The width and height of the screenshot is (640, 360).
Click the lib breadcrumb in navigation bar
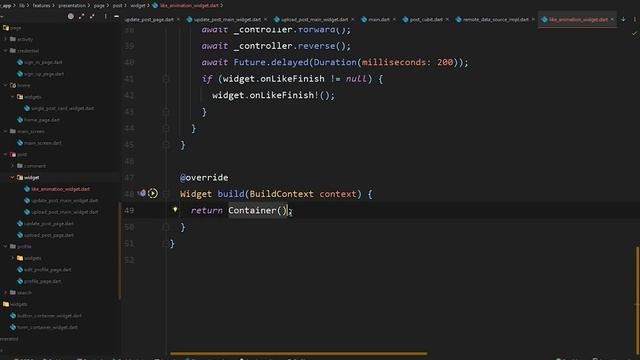click(22, 6)
